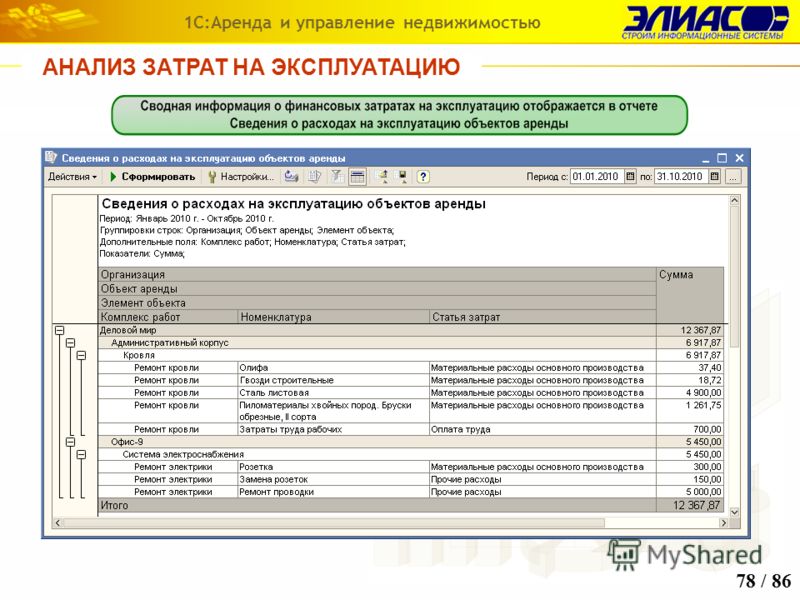Collapse the Офис-9 group
The image size is (800, 600).
tap(70, 442)
